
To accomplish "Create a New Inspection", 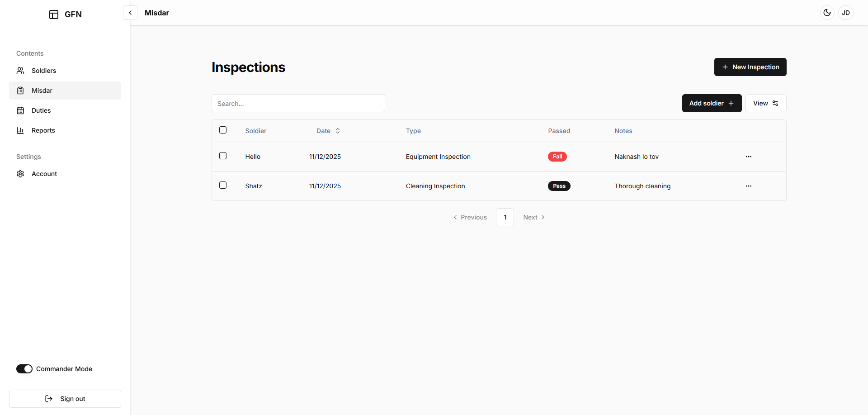I will point(750,67).
